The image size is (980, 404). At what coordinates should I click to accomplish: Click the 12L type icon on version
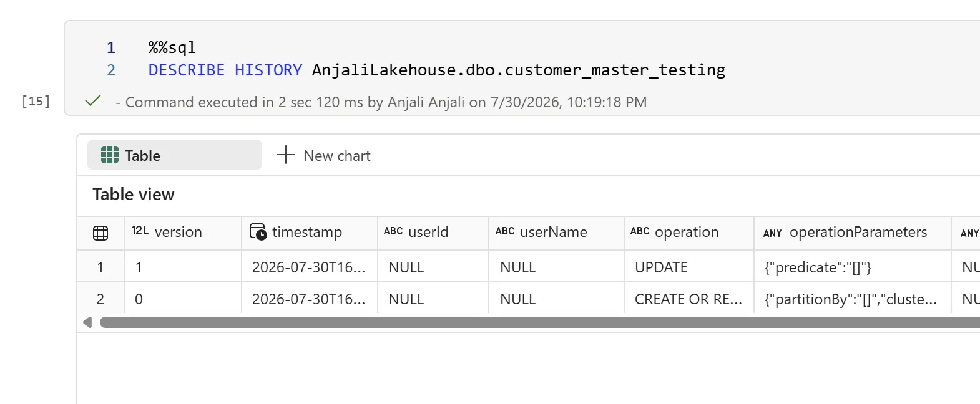pyautogui.click(x=140, y=231)
